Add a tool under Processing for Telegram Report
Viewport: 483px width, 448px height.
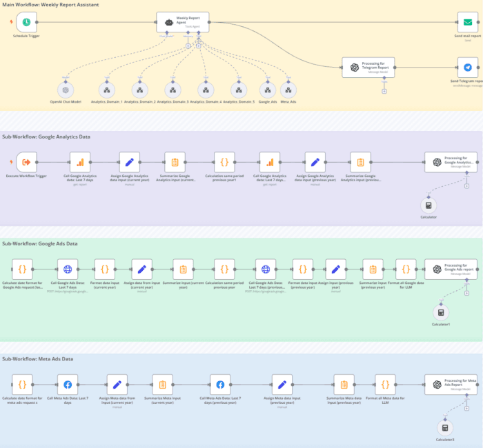click(x=384, y=92)
